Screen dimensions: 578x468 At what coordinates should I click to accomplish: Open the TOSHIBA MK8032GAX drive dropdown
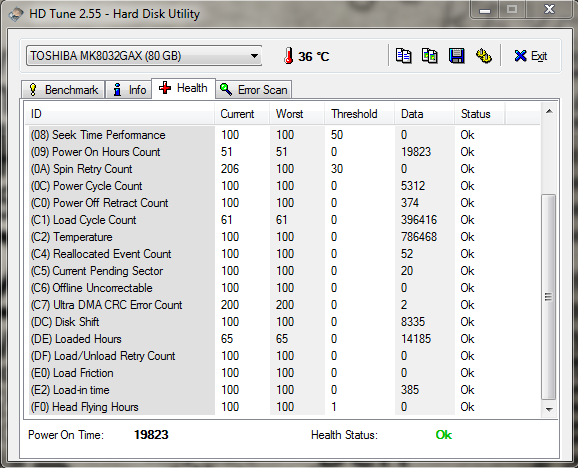[144, 56]
